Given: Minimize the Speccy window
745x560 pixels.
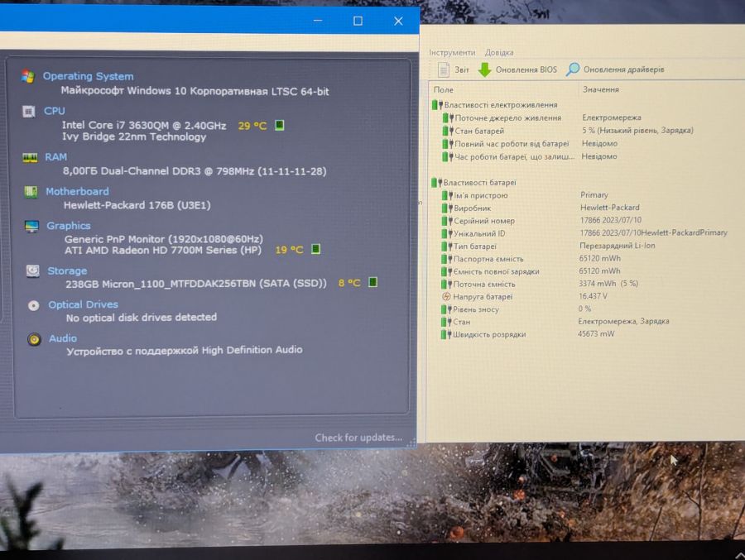Looking at the screenshot, I should click(318, 21).
